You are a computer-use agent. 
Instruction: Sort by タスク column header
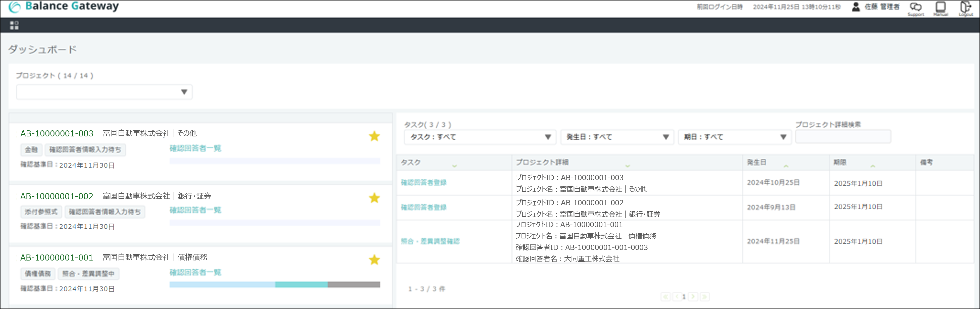(x=411, y=163)
